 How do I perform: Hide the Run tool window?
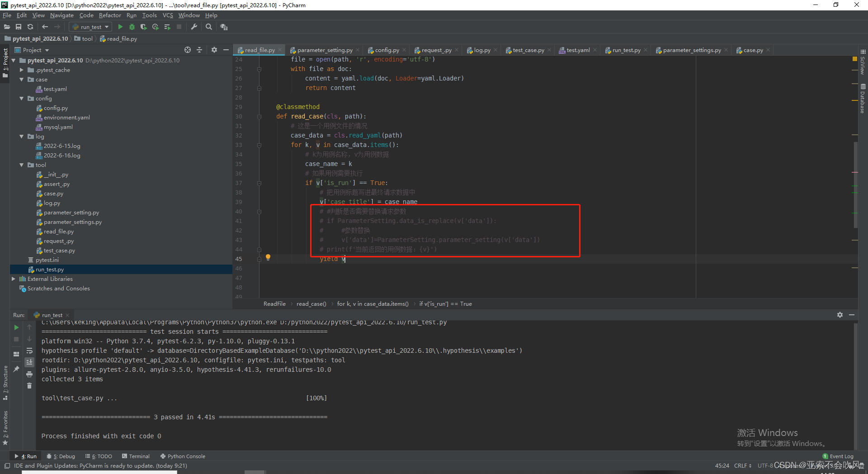(852, 315)
